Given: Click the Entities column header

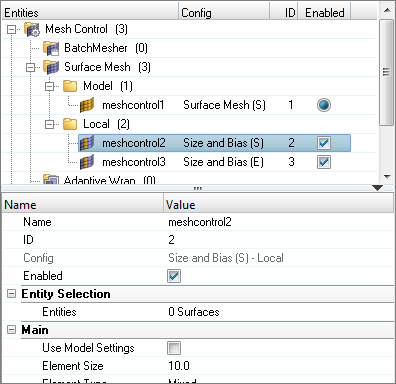Looking at the screenshot, I should pyautogui.click(x=90, y=13).
